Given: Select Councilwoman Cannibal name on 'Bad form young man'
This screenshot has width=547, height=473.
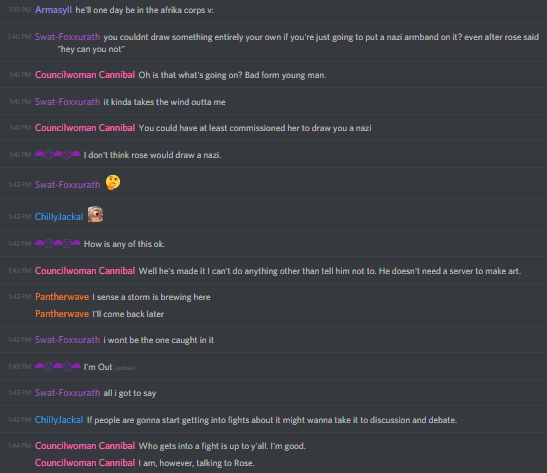Looking at the screenshot, I should coord(85,75).
